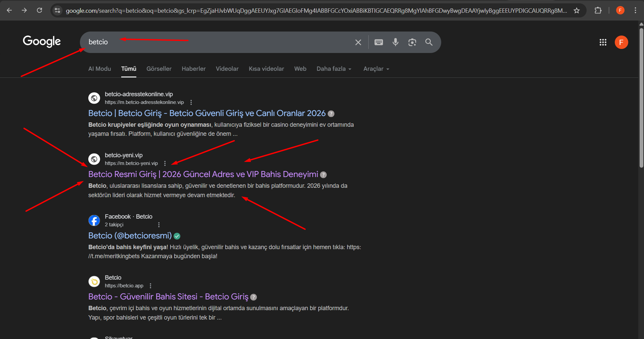
Task: Open the Betcio (@betcioresmi) Facebook result
Action: tap(130, 236)
